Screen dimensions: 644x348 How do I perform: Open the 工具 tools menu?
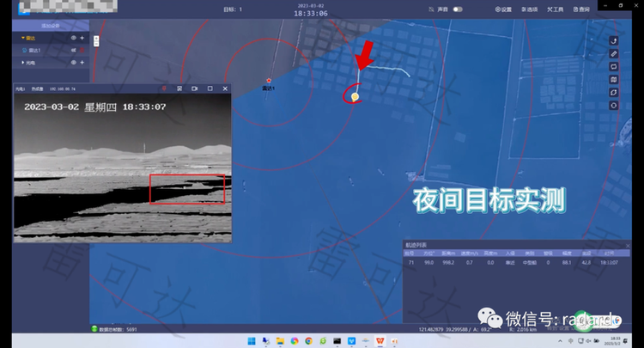click(556, 9)
